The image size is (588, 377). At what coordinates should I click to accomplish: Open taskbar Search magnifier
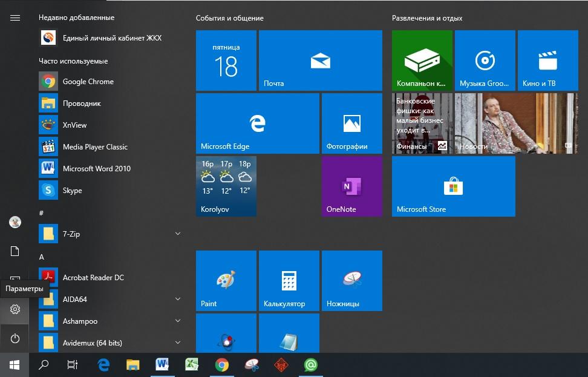click(x=44, y=365)
